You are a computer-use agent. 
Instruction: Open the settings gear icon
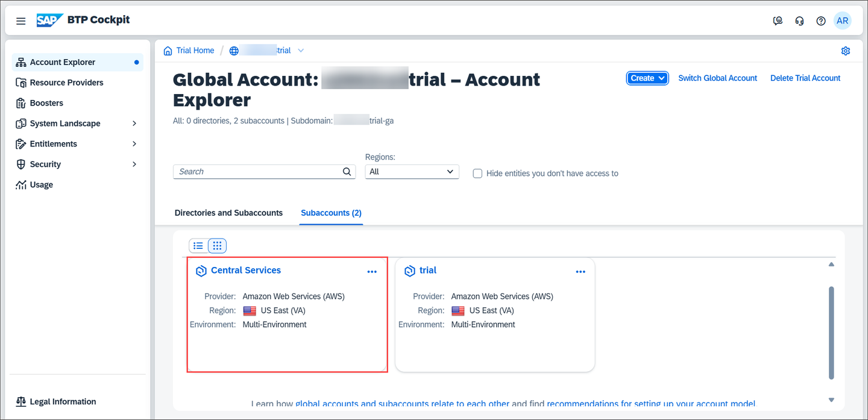tap(846, 51)
